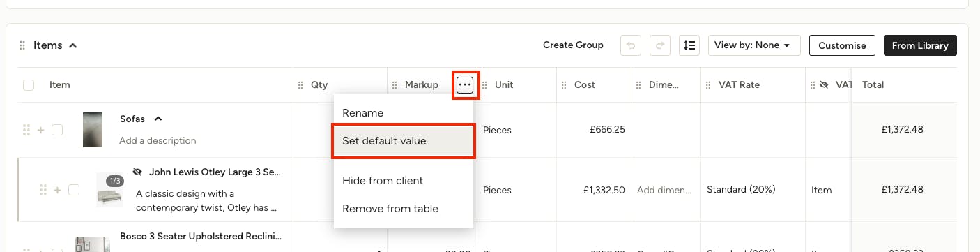980x252 pixels.
Task: Open the Bosco 3 Seater thumbnail image
Action: coord(93,244)
